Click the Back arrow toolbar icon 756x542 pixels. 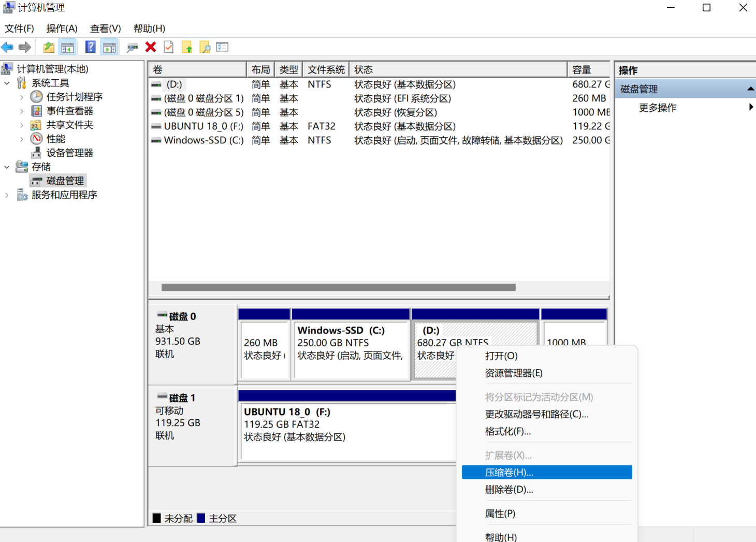click(7, 48)
